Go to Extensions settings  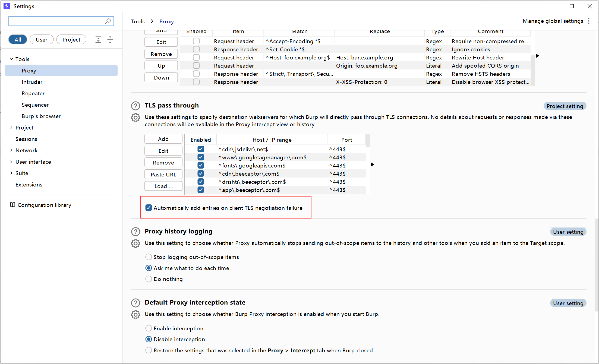tap(29, 185)
